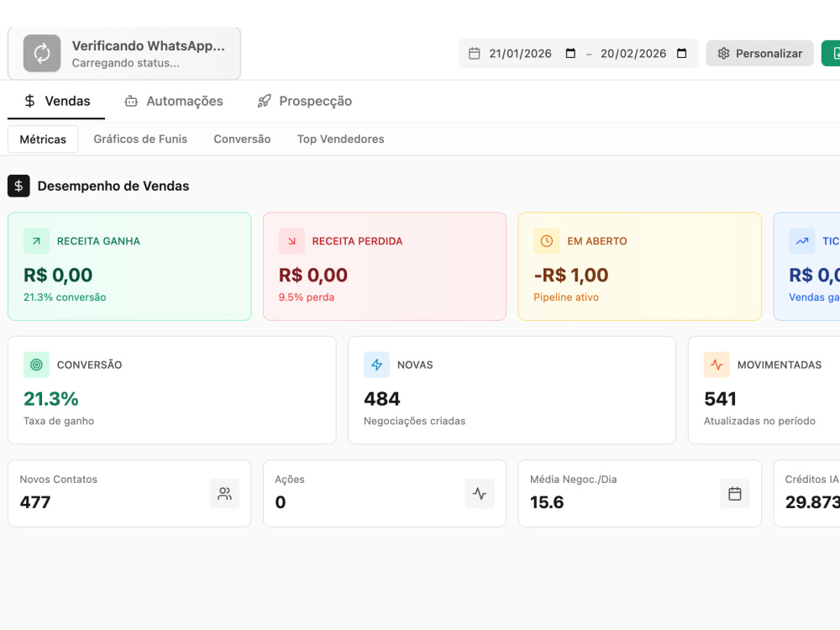Click the R$ 0,00 value in Receita Ganha

click(x=58, y=275)
